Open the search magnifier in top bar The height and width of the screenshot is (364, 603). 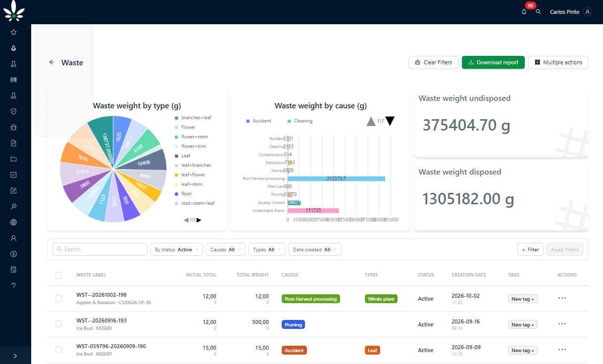click(538, 12)
